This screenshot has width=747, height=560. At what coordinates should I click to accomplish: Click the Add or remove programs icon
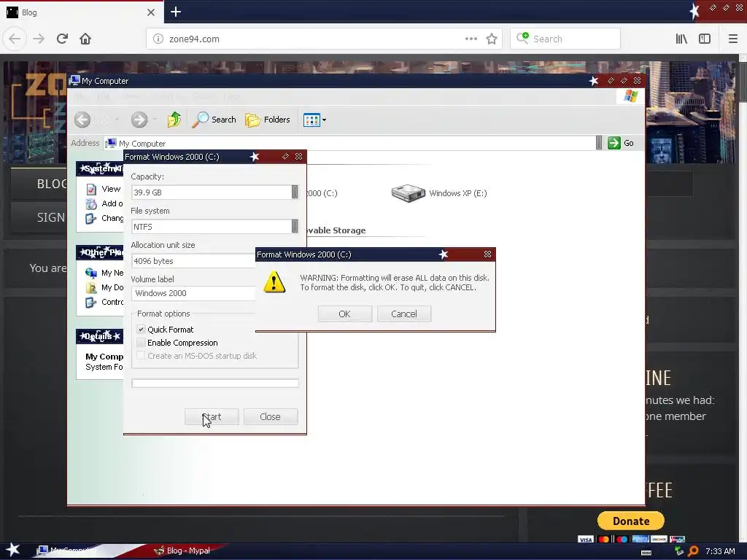(x=91, y=204)
